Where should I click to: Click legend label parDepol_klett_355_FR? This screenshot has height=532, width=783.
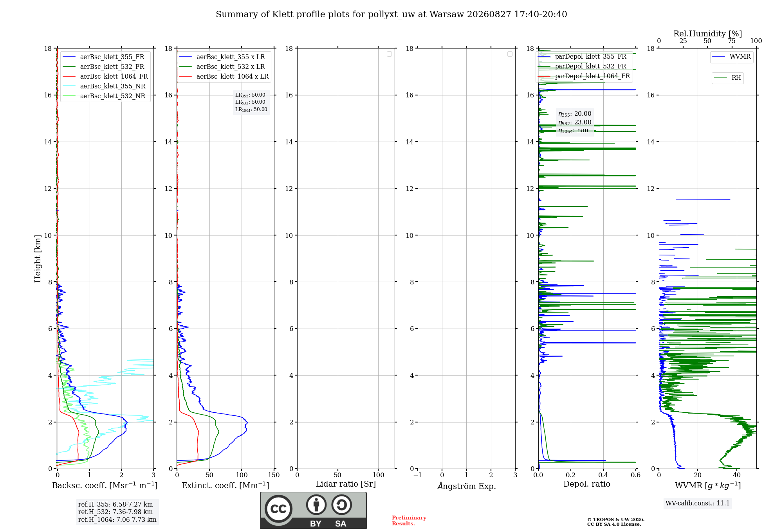pyautogui.click(x=590, y=57)
